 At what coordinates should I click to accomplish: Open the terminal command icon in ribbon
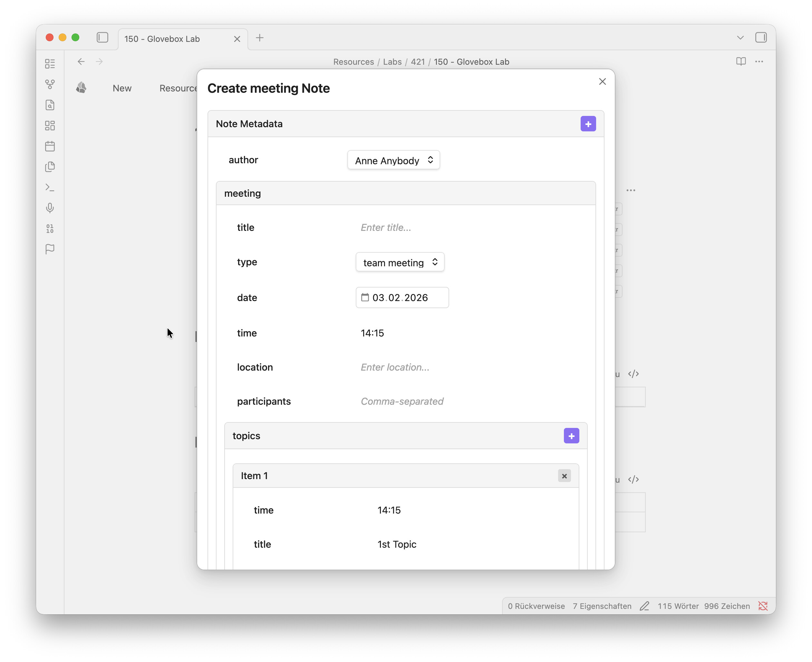tap(50, 187)
